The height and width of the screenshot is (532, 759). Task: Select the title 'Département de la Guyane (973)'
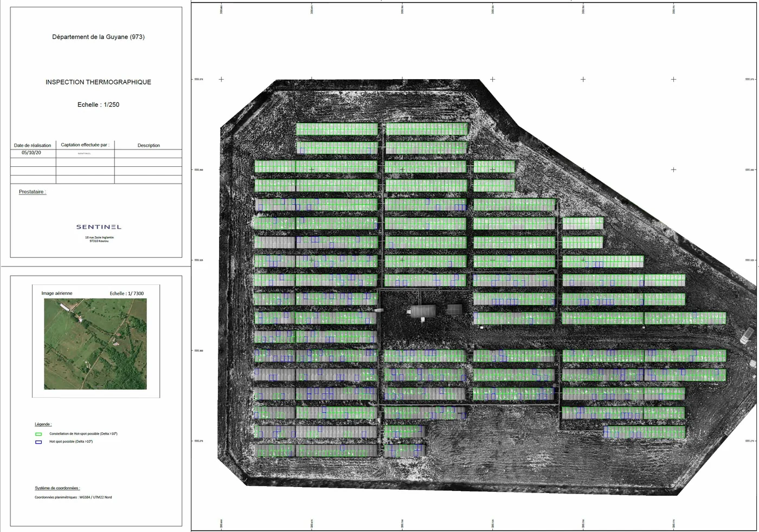click(x=98, y=37)
